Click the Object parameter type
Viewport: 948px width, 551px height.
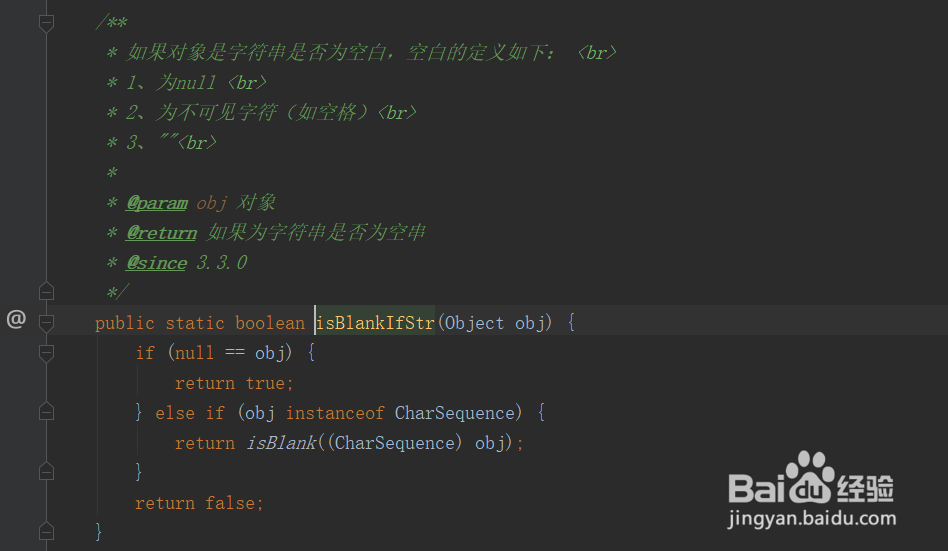pos(475,323)
